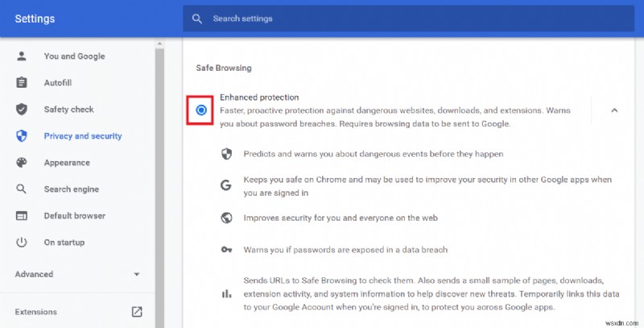This screenshot has width=644, height=328.
Task: Open Search engine settings
Action: point(71,189)
